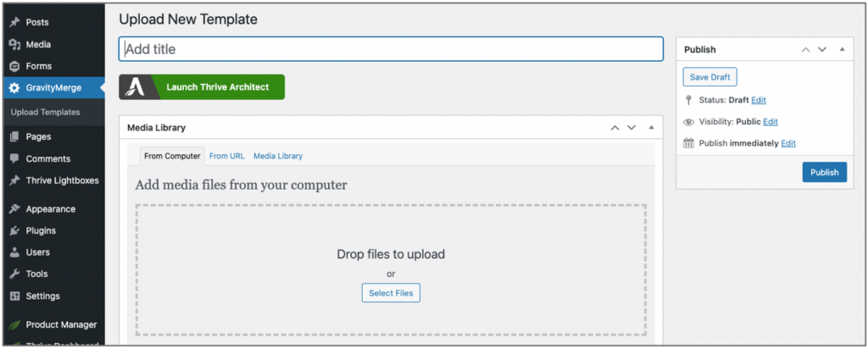Click the Pages icon in sidebar
Image resolution: width=868 pixels, height=348 pixels.
pyautogui.click(x=14, y=136)
